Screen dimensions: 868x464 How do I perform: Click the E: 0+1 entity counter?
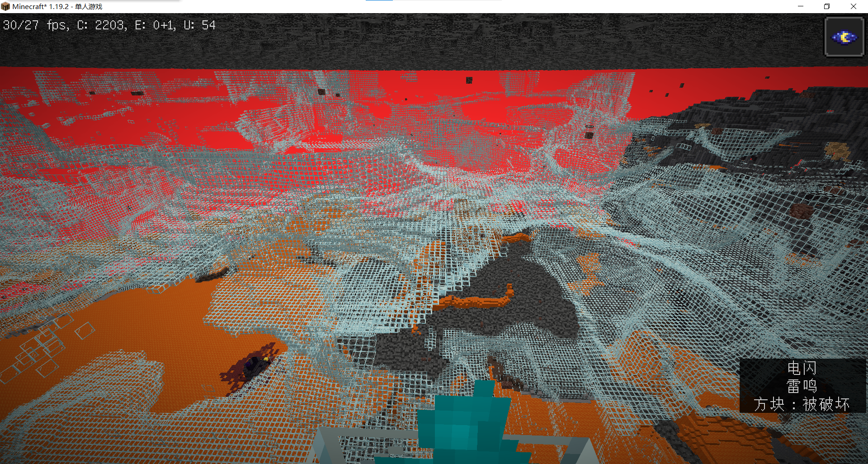point(156,25)
